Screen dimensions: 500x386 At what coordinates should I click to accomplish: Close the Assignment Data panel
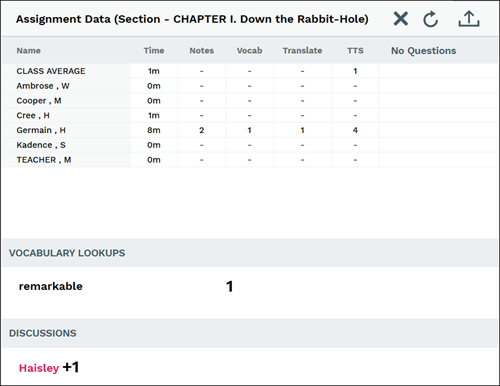(401, 19)
